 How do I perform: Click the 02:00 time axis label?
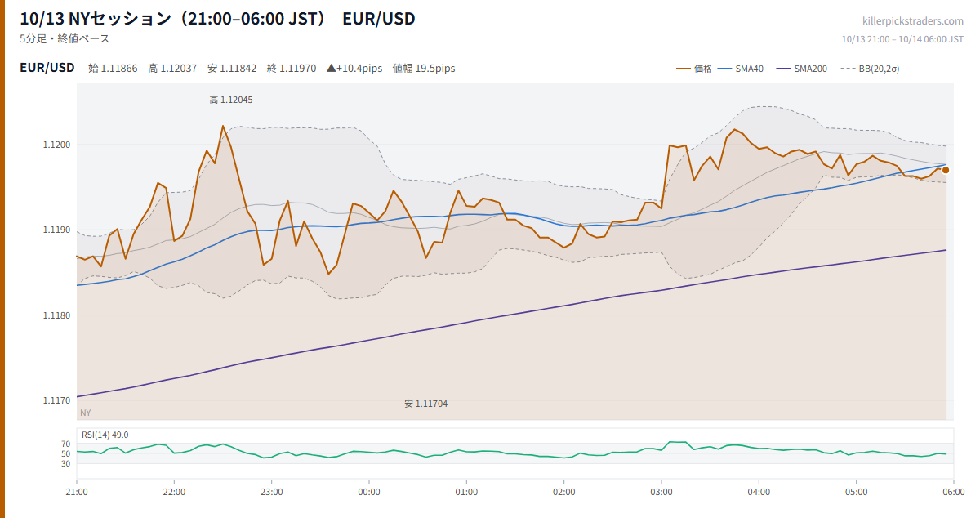(x=563, y=492)
